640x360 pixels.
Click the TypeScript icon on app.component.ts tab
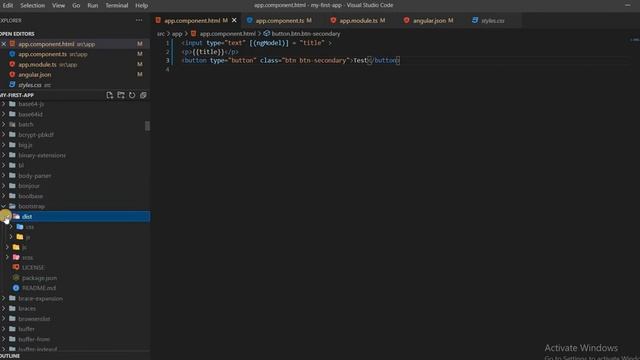click(249, 20)
